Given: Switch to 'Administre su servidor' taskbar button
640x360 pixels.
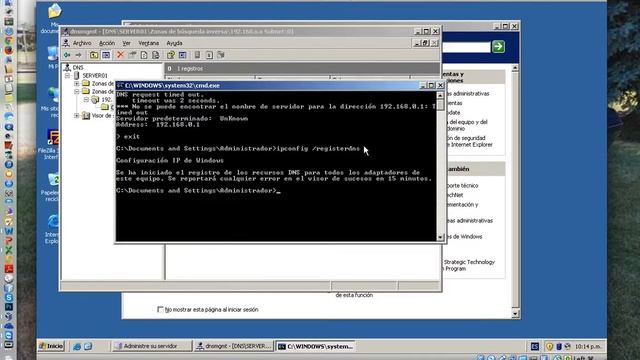Looking at the screenshot, I should point(151,346).
